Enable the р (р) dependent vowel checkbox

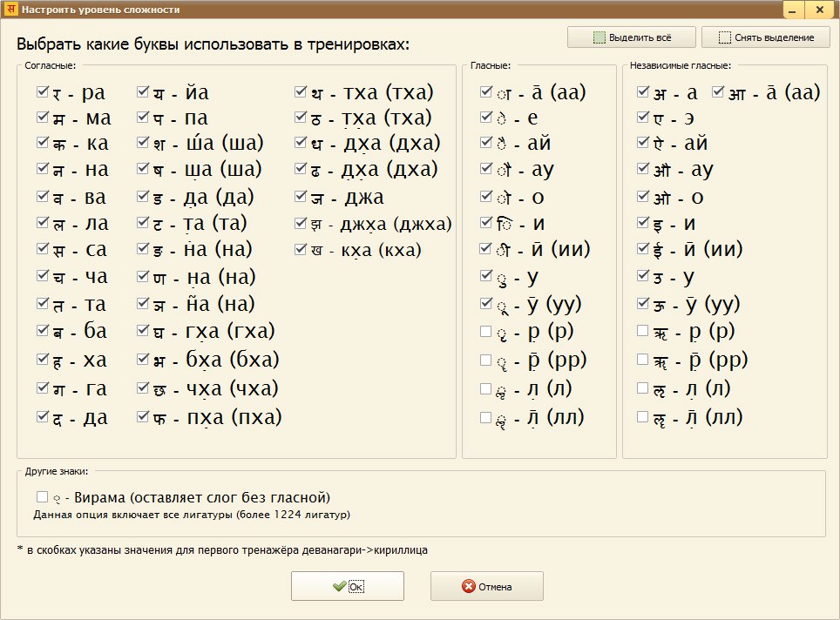tap(485, 331)
